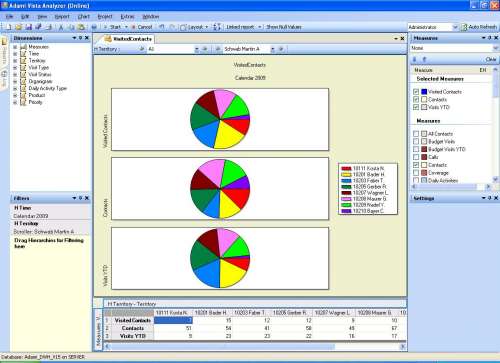Click the Print toolbar icon
Screen dimensions: 500x363
[x=94, y=27]
